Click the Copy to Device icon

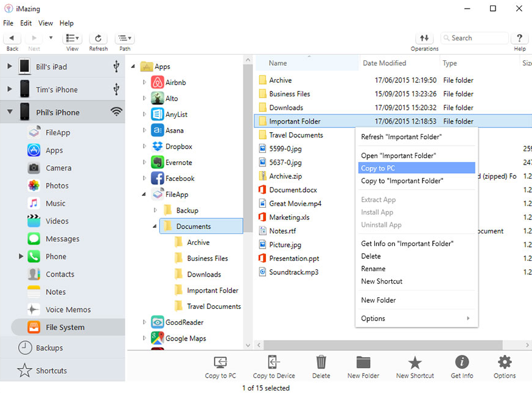273,362
